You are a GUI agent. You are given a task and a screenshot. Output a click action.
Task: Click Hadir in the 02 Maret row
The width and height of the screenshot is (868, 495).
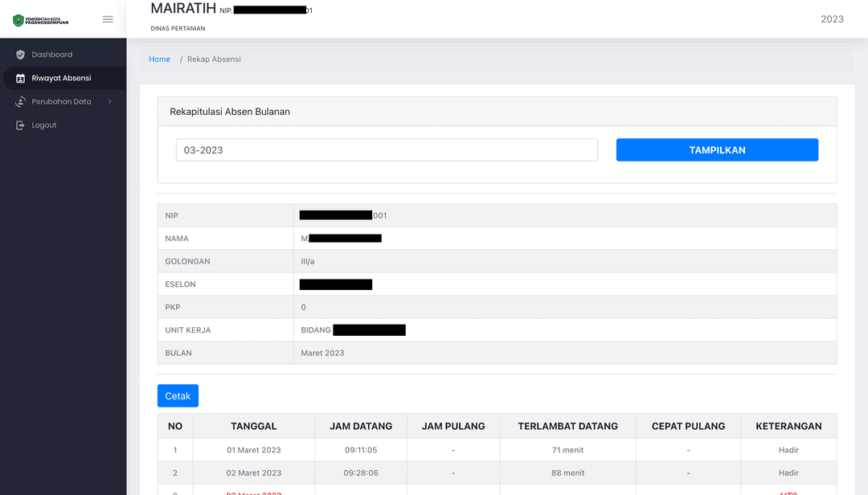(x=789, y=472)
